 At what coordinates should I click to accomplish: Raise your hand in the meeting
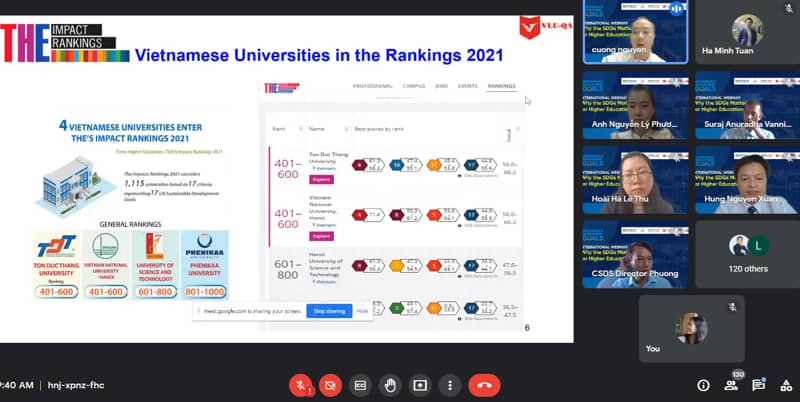390,384
